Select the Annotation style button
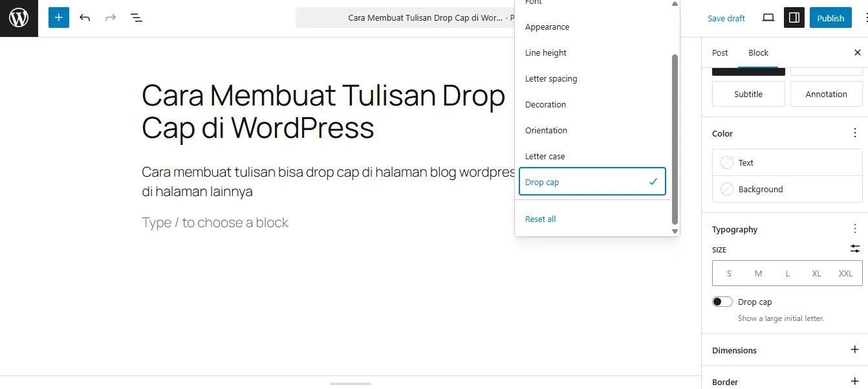The width and height of the screenshot is (868, 389). tap(826, 94)
